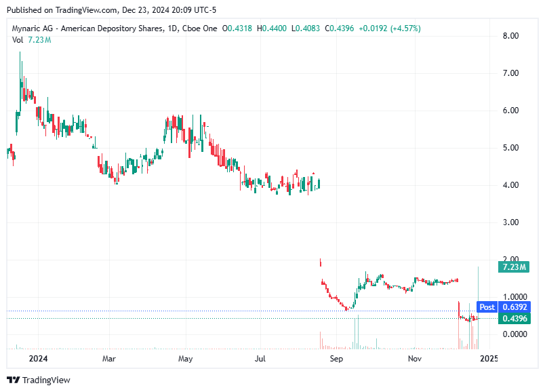Click the tallest green volume bar in December
Image resolution: width=545 pixels, height=392 pixels.
click(479, 308)
